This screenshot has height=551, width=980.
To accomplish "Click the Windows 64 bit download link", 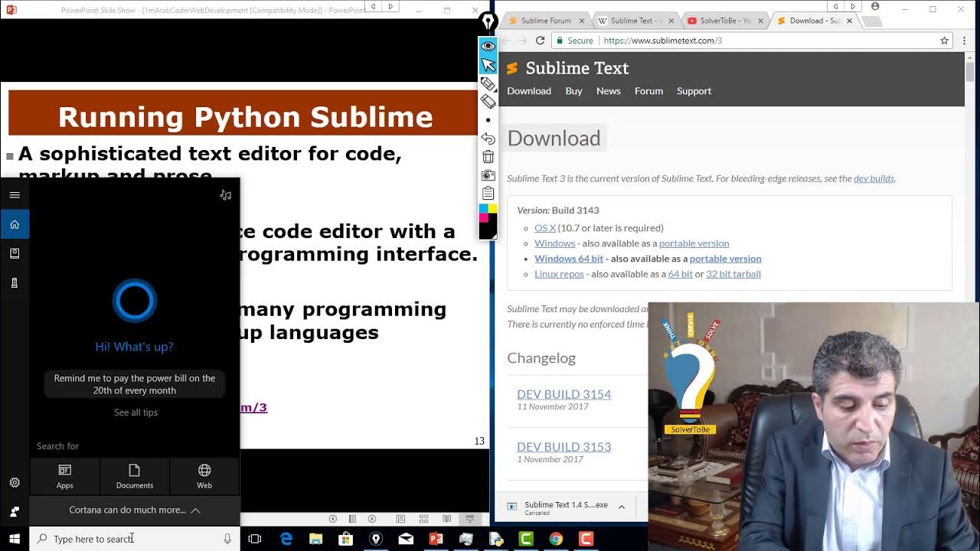I will pos(569,259).
